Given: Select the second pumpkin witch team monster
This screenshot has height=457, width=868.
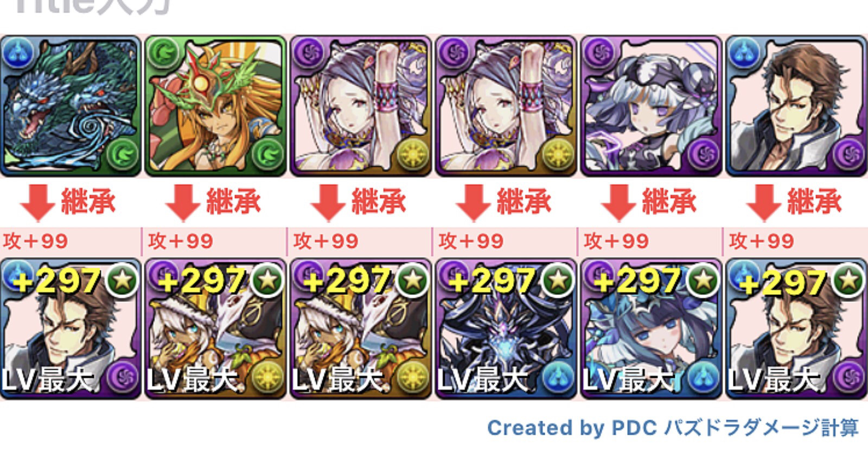Looking at the screenshot, I should pos(360,329).
